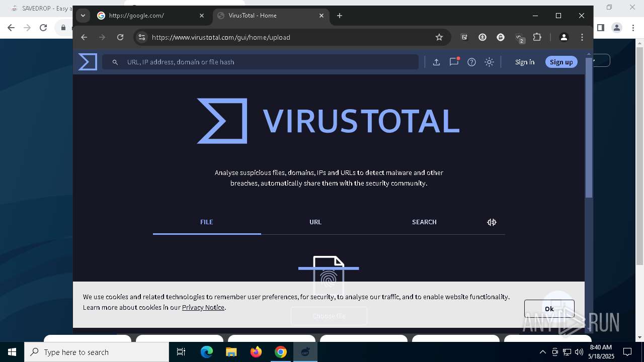Open the API icon tab next to SEARCH
The width and height of the screenshot is (644, 362).
click(x=492, y=222)
